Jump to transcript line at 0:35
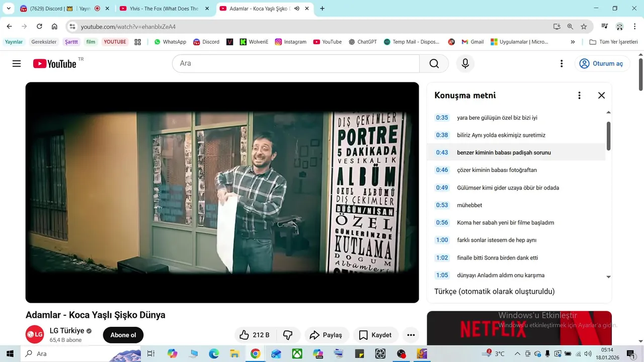 pyautogui.click(x=516, y=118)
